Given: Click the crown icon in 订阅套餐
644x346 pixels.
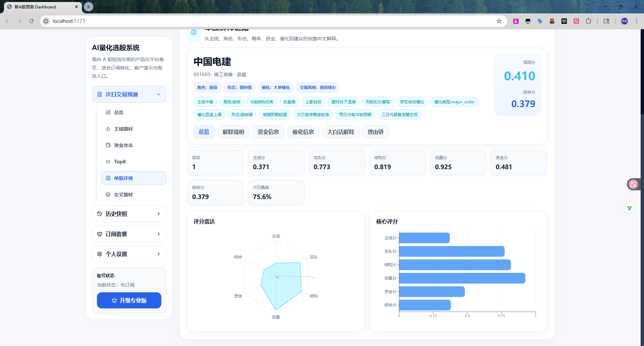Looking at the screenshot, I should click(x=100, y=234).
